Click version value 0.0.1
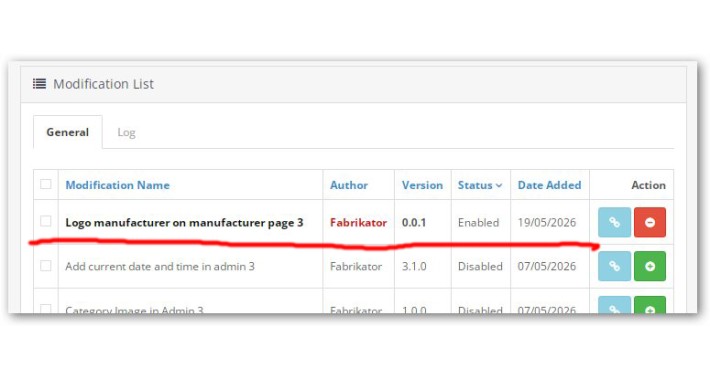The height and width of the screenshot is (380, 710). (414, 223)
